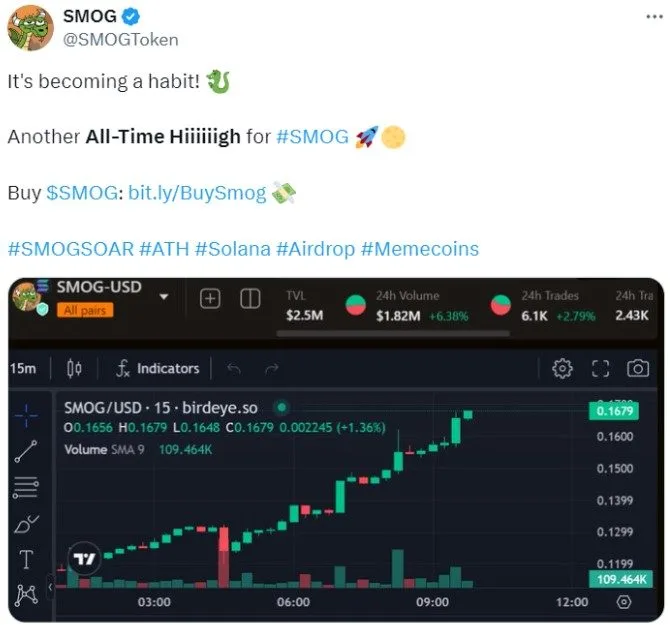The width and height of the screenshot is (670, 625).
Task: Select the text annotation tool
Action: click(x=26, y=559)
